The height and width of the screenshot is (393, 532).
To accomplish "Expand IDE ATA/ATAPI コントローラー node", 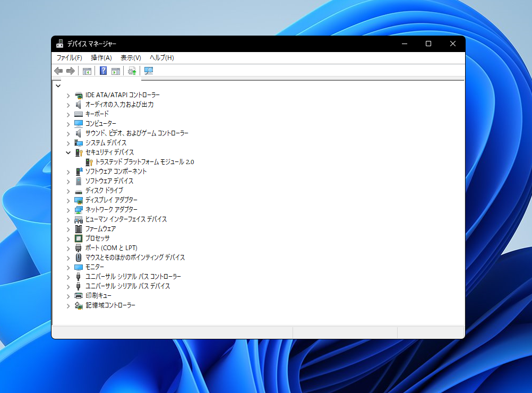I will click(x=68, y=96).
